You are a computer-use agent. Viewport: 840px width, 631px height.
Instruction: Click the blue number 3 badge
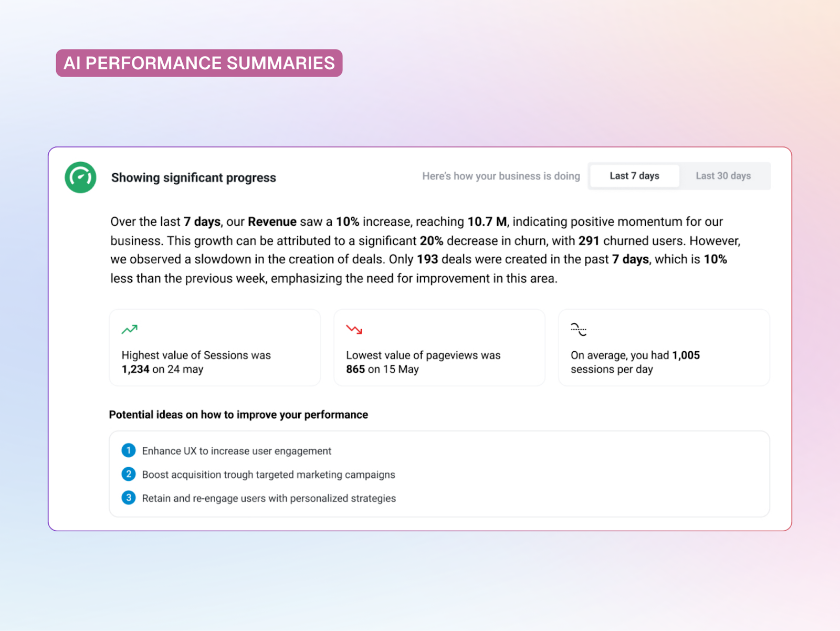(129, 498)
